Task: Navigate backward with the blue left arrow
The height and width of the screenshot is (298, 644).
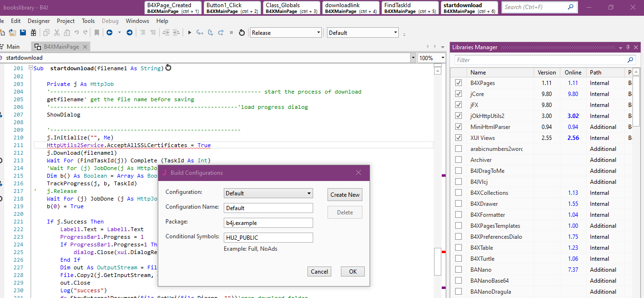Action: (109, 32)
